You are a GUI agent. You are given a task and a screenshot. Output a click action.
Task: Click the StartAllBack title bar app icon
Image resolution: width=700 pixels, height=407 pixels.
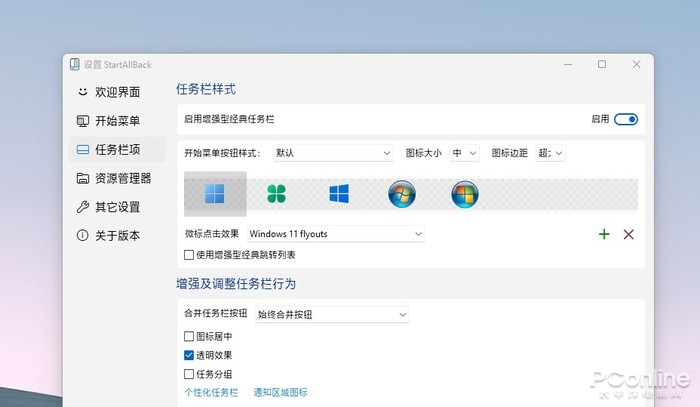click(75, 64)
